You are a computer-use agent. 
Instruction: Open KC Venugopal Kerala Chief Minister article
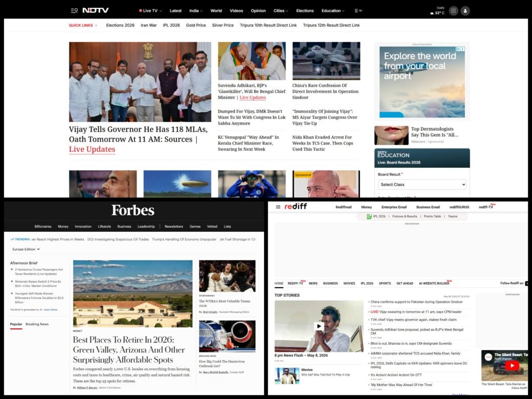click(249, 143)
